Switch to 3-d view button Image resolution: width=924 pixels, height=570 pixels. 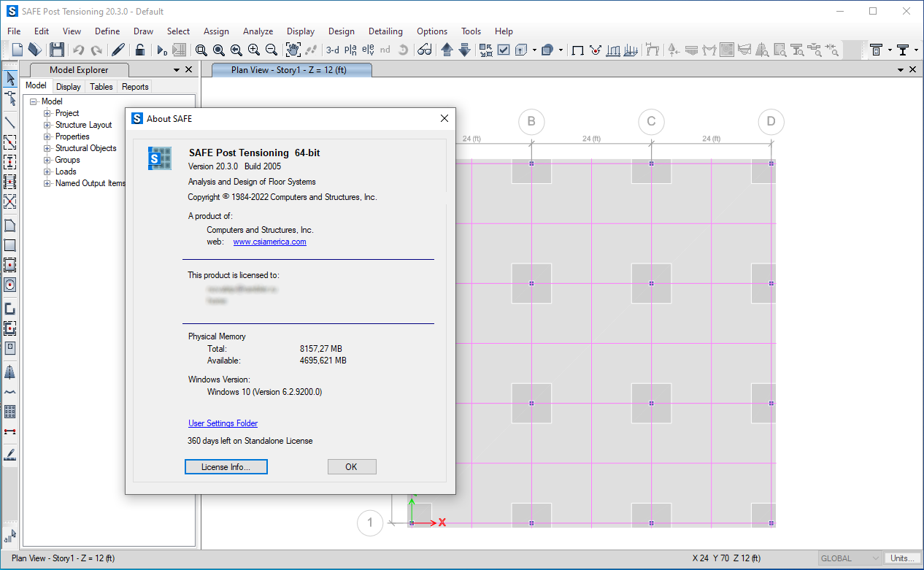333,50
